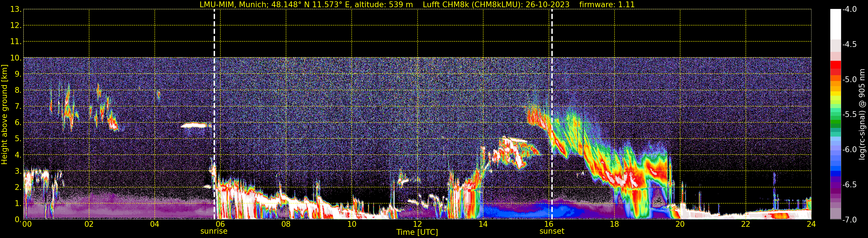Select the 'Height above ground [km]' axis label
The width and height of the screenshot is (868, 238).
(x=4, y=115)
